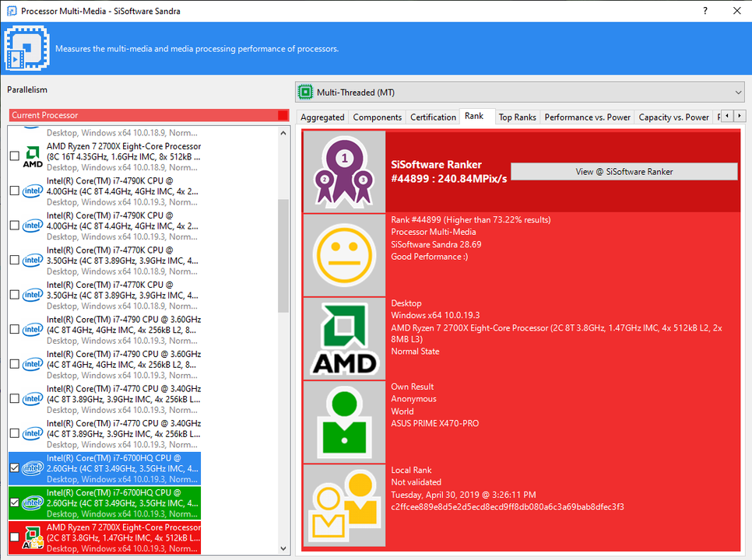Click the SiSoftware Ranker ribbon medal icon
Image resolution: width=752 pixels, height=560 pixels.
344,172
